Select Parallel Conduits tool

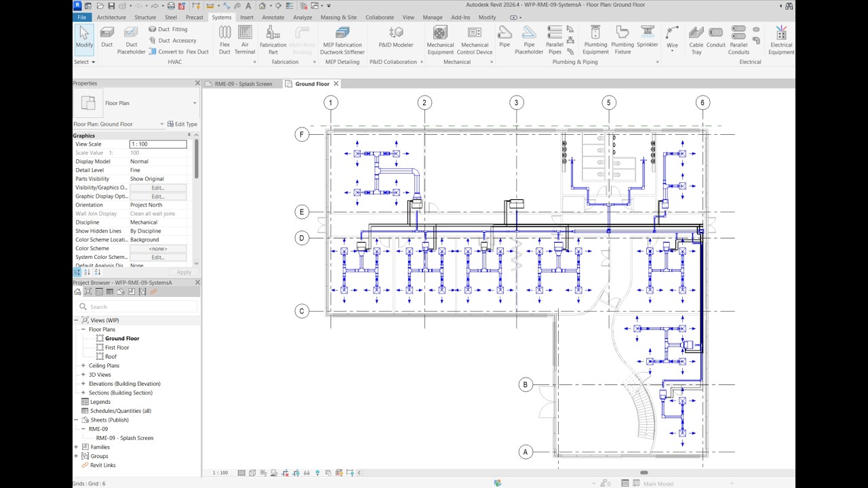(x=738, y=40)
